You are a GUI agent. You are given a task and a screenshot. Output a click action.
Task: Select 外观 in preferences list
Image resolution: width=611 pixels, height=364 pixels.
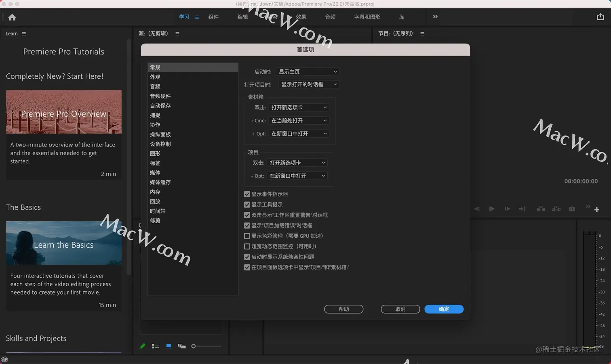pos(193,77)
